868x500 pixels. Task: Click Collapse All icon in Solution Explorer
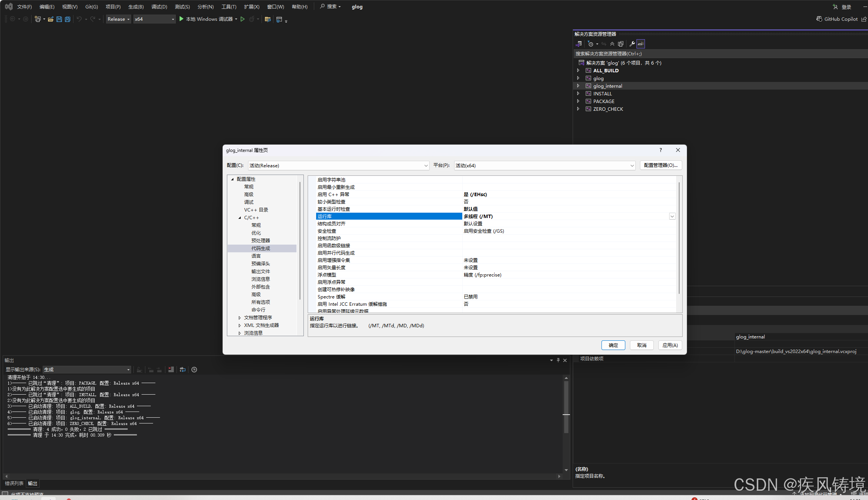coord(612,44)
